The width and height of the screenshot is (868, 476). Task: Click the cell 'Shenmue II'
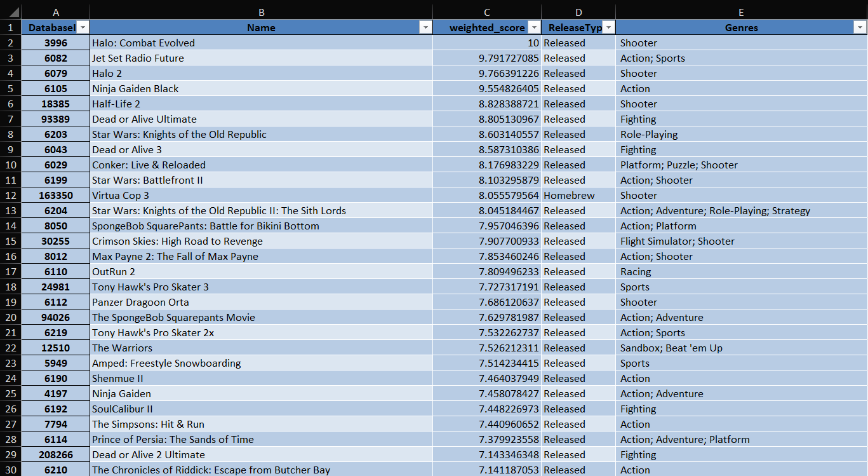262,378
